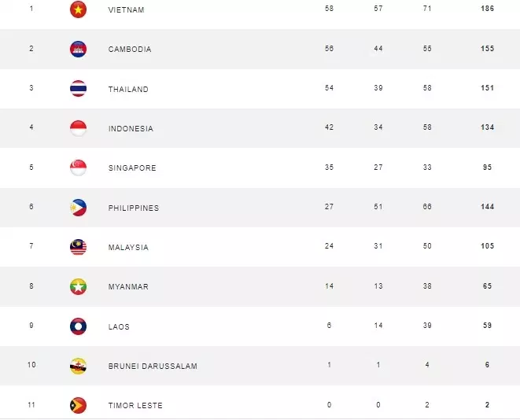
Task: Click Myanmar's rank number 8
Action: tap(31, 286)
